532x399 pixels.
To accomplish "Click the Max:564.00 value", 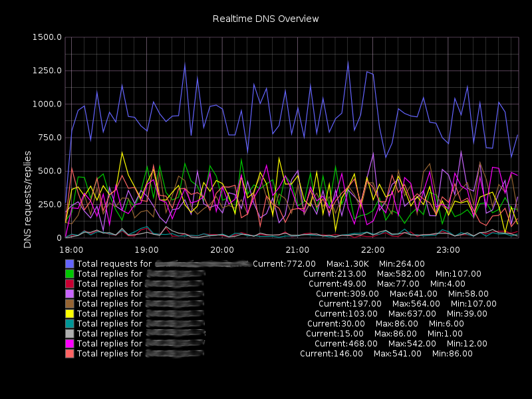I will (416, 304).
